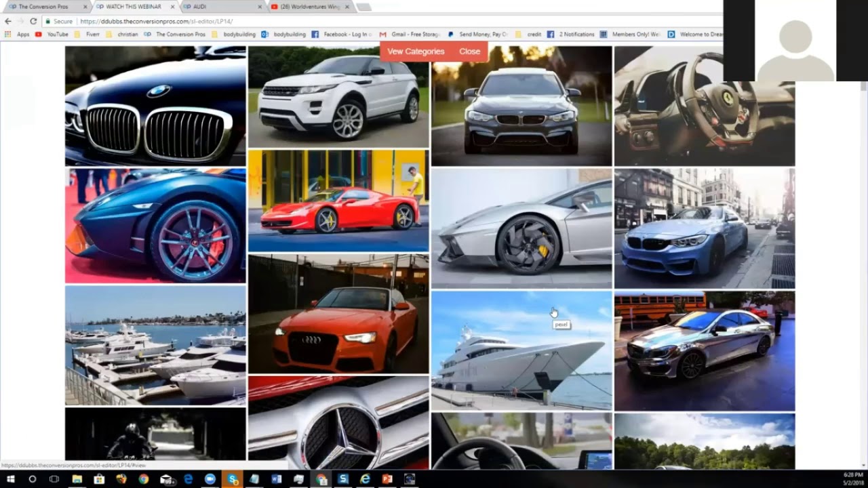Select the large white yacht image
Viewport: 868px width, 488px height.
coord(521,350)
